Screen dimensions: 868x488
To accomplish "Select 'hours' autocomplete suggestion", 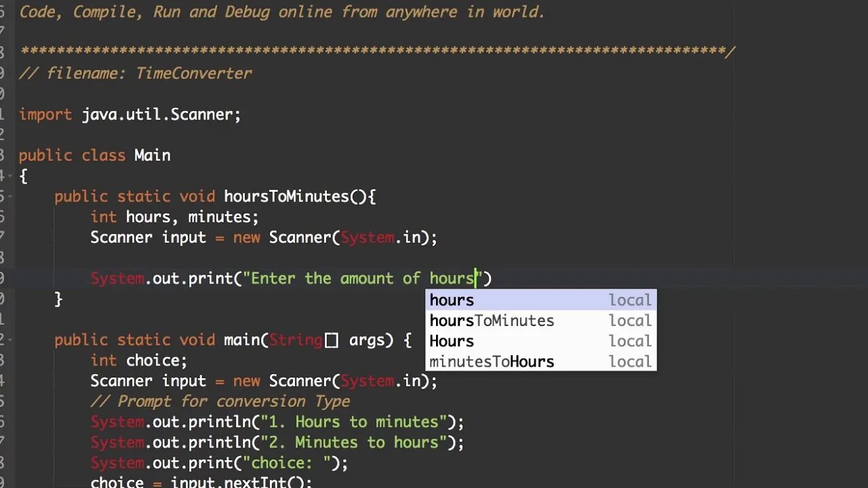I will (x=540, y=300).
